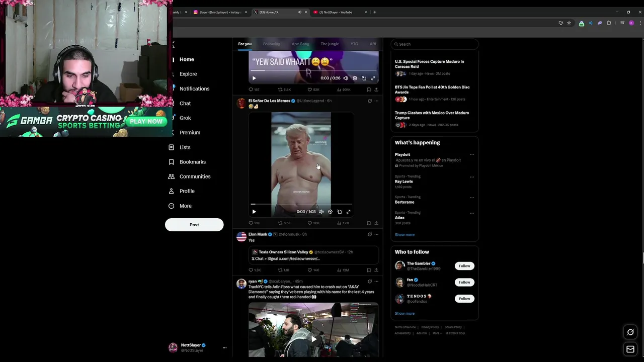Open settings gear on El Señor video
644x362 pixels.
click(x=330, y=212)
